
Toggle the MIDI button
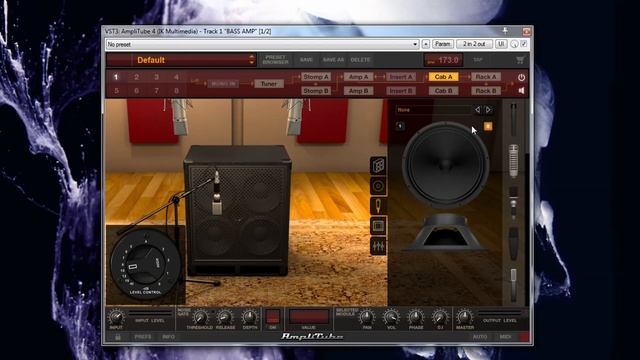coord(505,337)
